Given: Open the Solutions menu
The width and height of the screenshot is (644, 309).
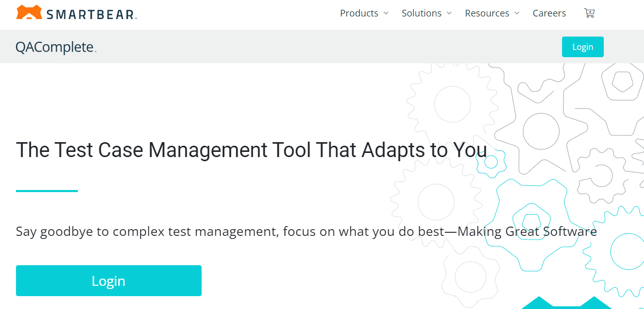Looking at the screenshot, I should click(x=421, y=13).
